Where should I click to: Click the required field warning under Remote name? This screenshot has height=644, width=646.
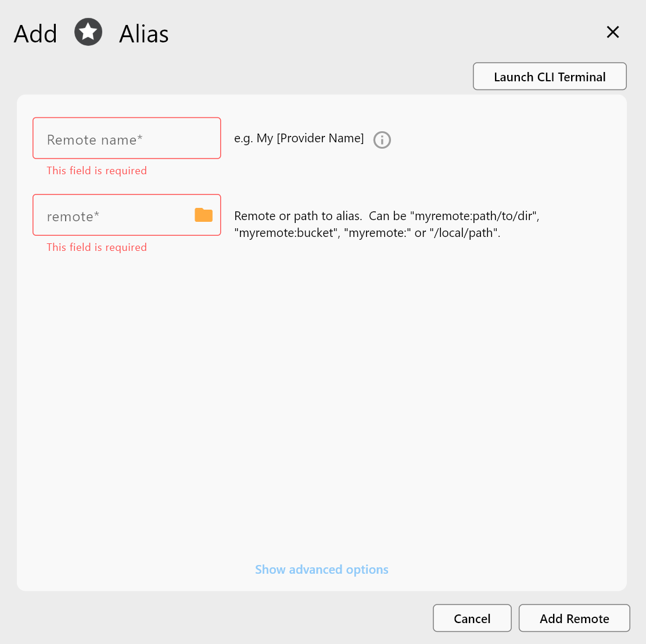(x=96, y=170)
